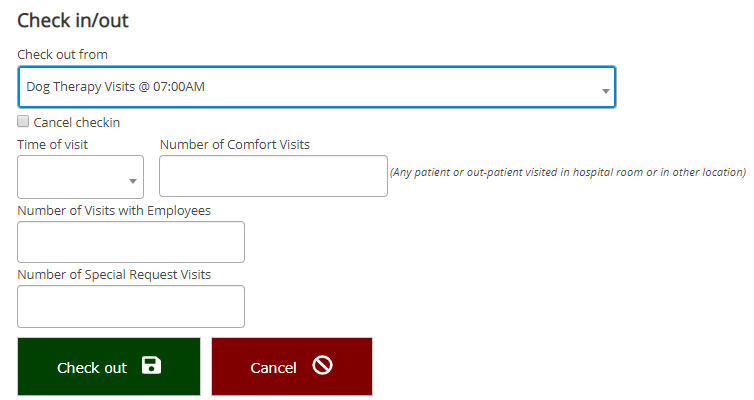Focus the Number of Comfort Visits field

273,176
